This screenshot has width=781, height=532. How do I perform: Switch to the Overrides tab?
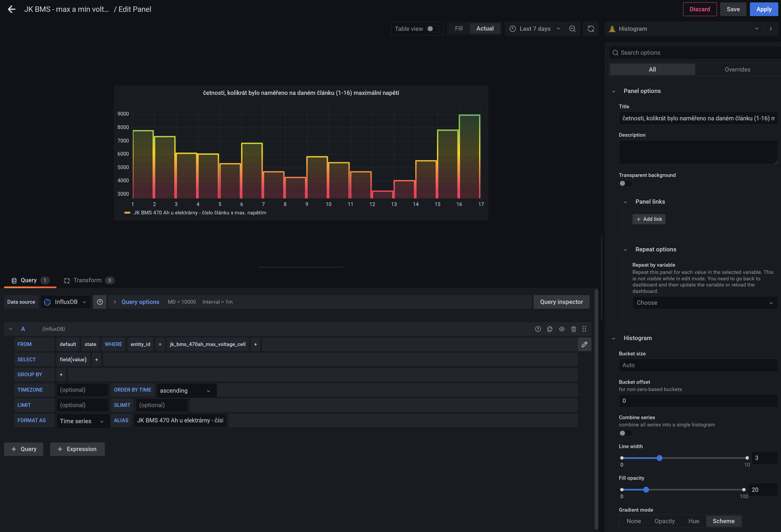click(737, 69)
